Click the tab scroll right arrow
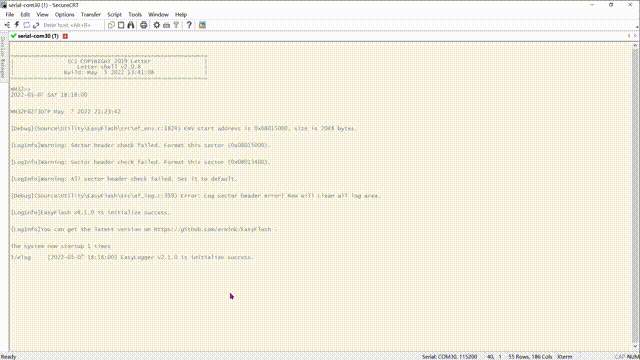The width and height of the screenshot is (640, 360). [x=635, y=36]
